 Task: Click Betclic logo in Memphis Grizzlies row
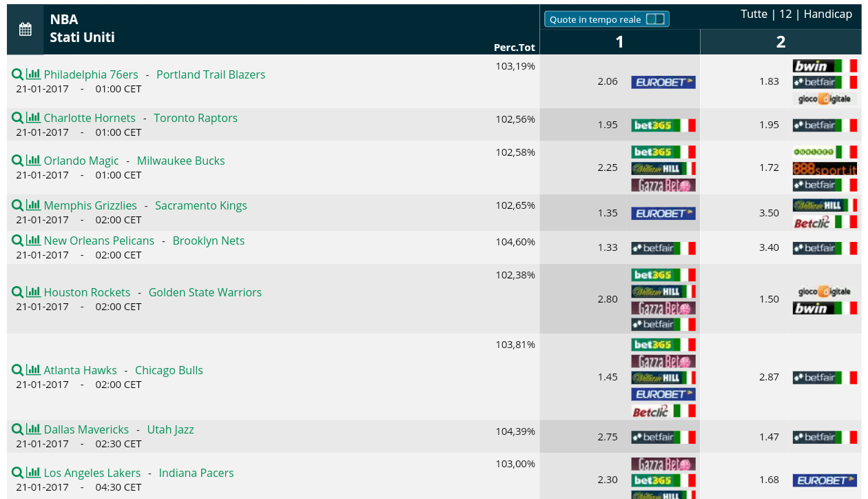click(x=825, y=222)
